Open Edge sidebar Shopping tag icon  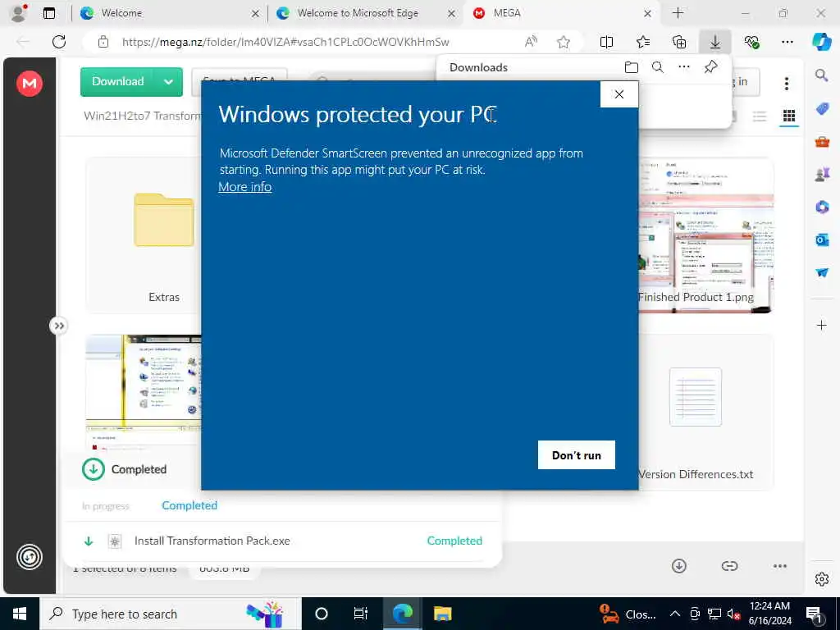coord(822,109)
